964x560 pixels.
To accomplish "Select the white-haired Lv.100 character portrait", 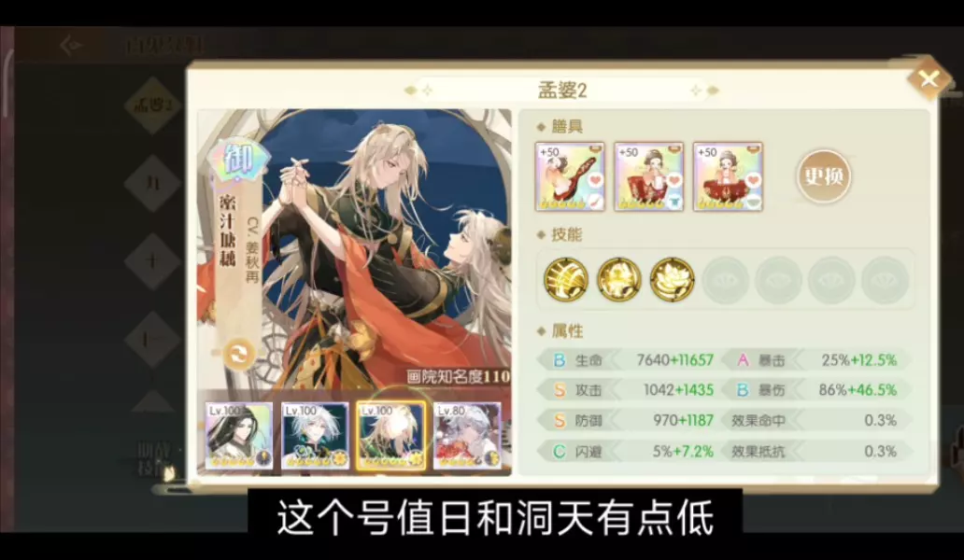I will point(316,437).
